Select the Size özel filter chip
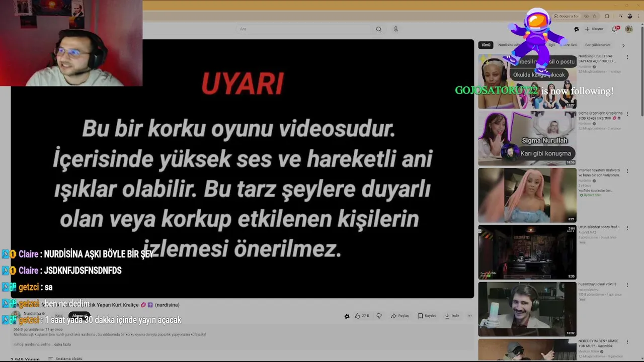Screen dimensions: 644x362 569,45
